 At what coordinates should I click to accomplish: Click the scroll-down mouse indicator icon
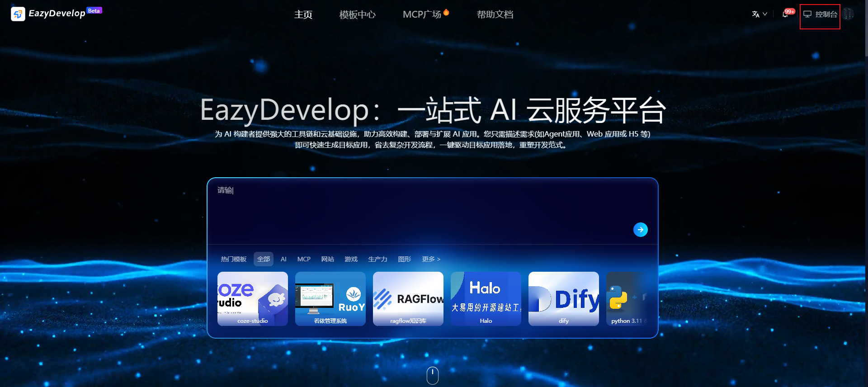click(x=433, y=375)
